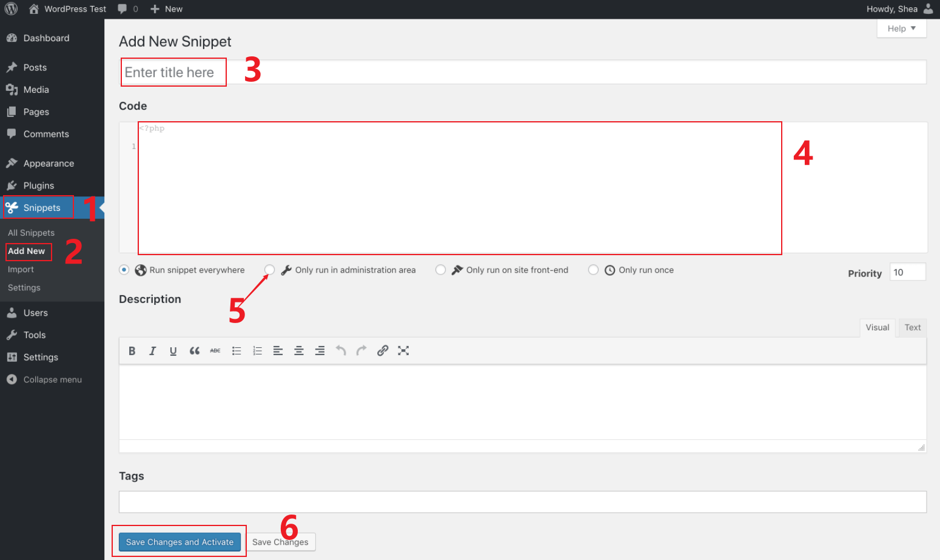Screen dimensions: 940x560
Task: Click the Snippets scissors icon
Action: click(12, 208)
